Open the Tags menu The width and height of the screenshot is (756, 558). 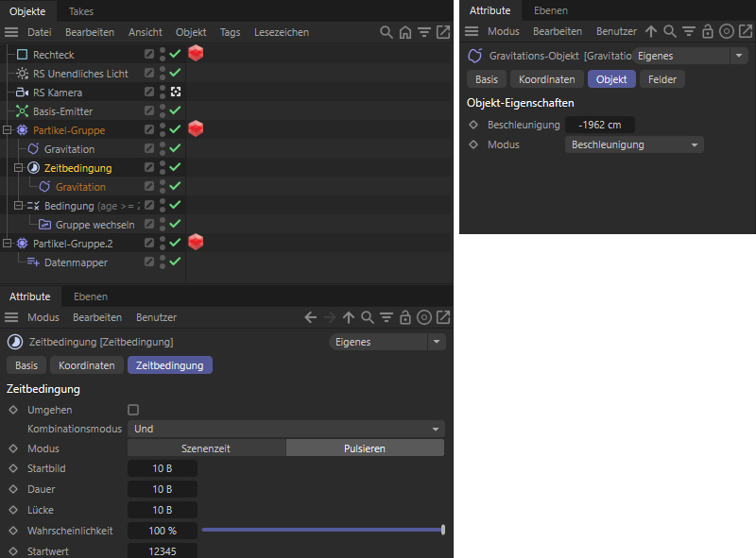[x=230, y=32]
